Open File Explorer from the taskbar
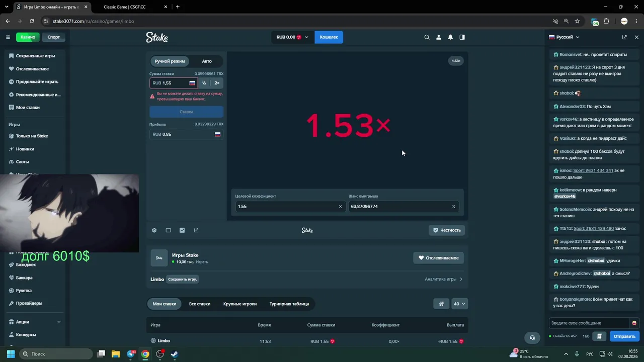This screenshot has width=644, height=362. [116, 354]
